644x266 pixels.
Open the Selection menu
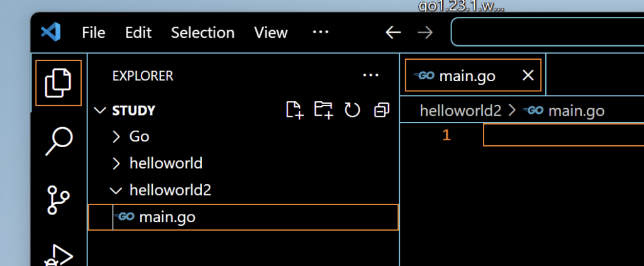coord(203,33)
